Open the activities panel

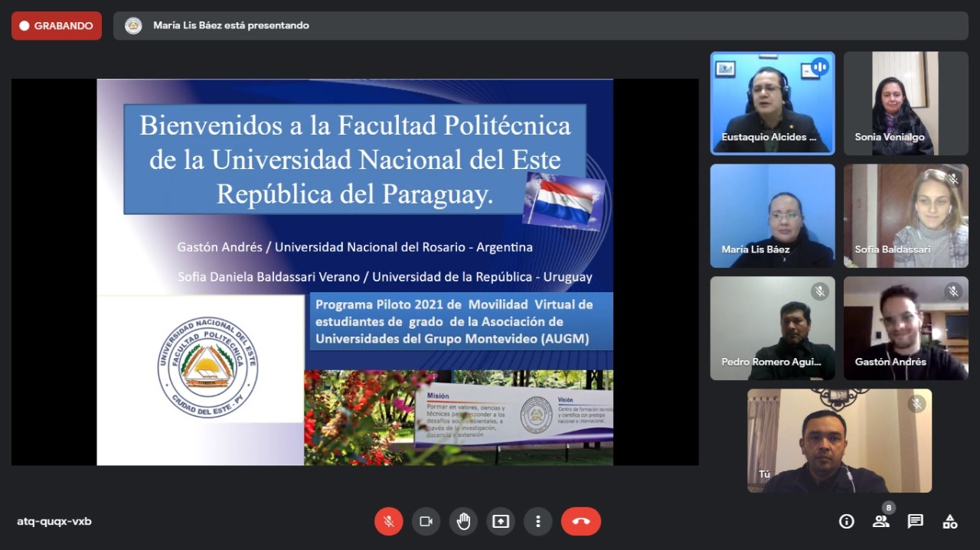[x=949, y=522]
